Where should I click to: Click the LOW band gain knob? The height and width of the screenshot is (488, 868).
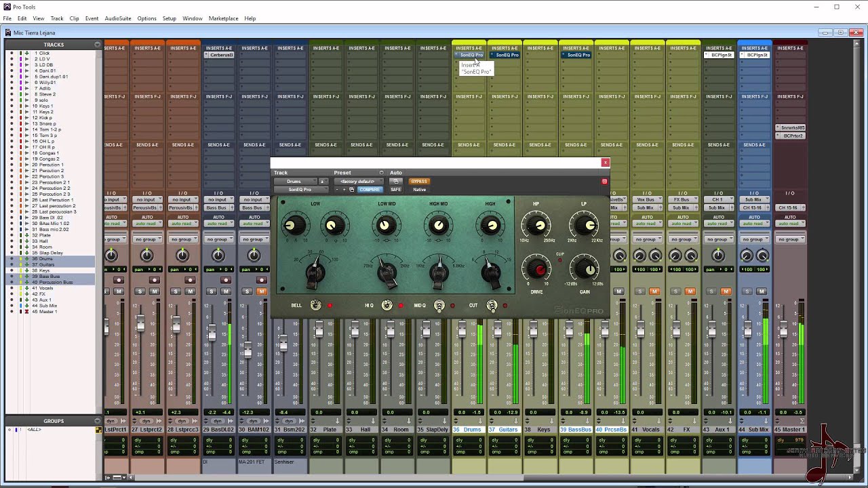coord(294,225)
